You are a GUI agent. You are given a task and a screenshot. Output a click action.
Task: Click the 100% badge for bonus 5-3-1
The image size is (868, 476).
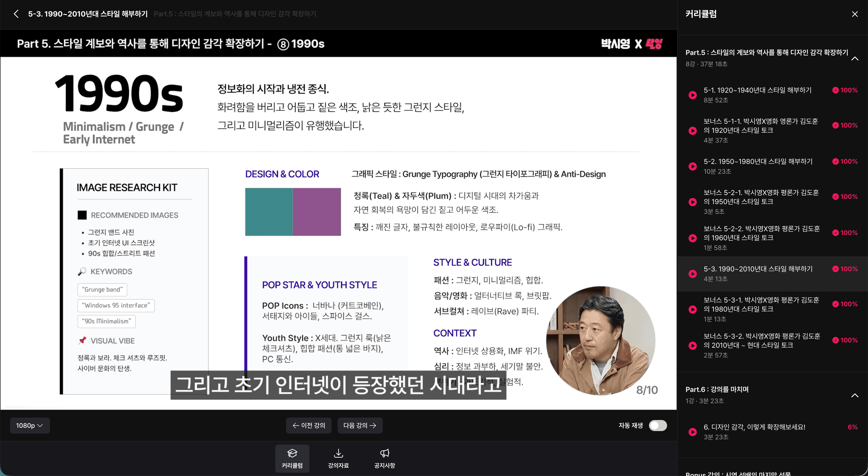coord(845,304)
